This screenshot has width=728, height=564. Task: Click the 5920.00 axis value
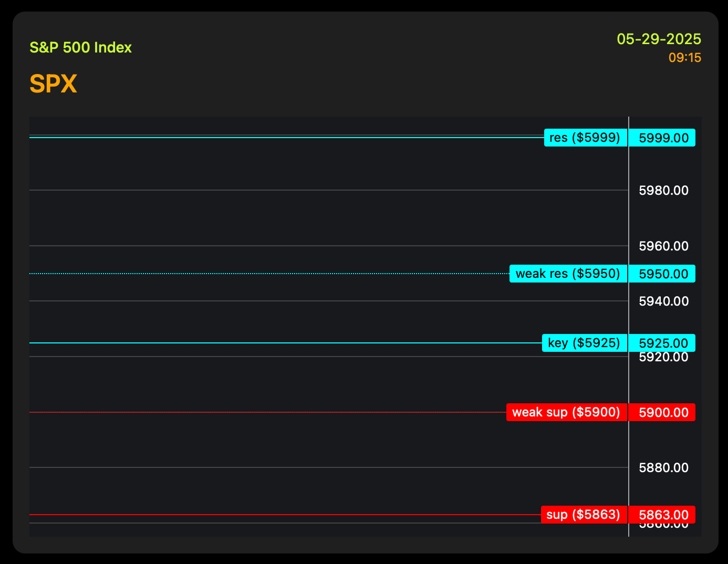[663, 358]
